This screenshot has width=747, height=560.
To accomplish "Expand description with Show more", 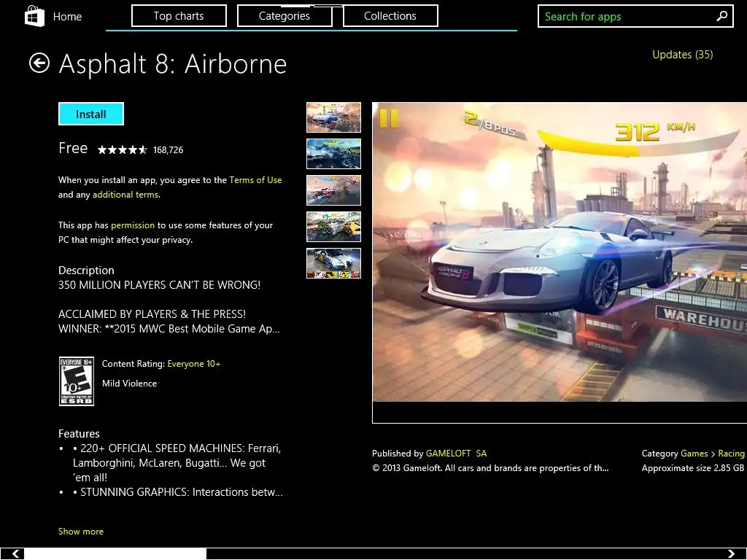I will coord(81,532).
